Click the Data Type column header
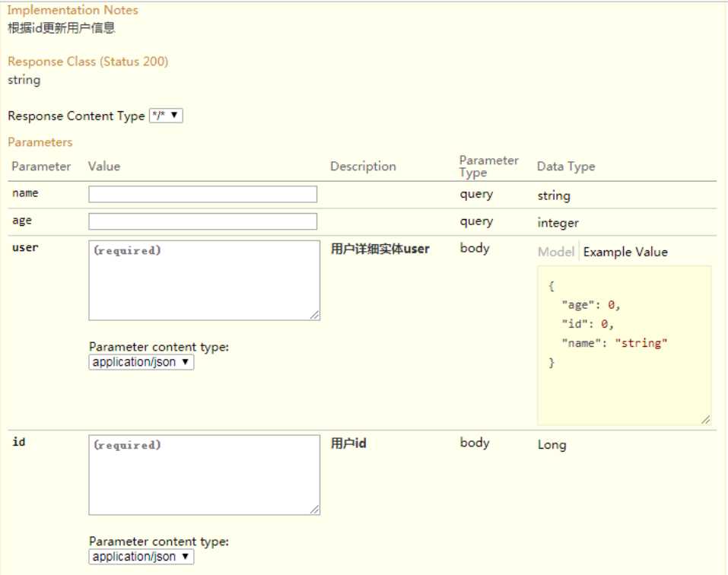This screenshot has height=575, width=728. tap(566, 167)
